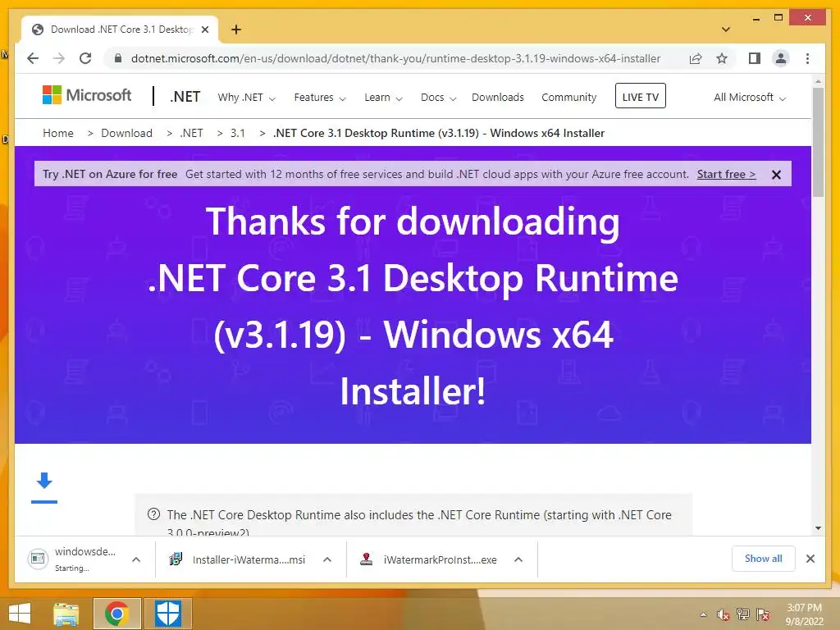The height and width of the screenshot is (630, 840).
Task: Go to .NET in the breadcrumb
Action: point(191,133)
